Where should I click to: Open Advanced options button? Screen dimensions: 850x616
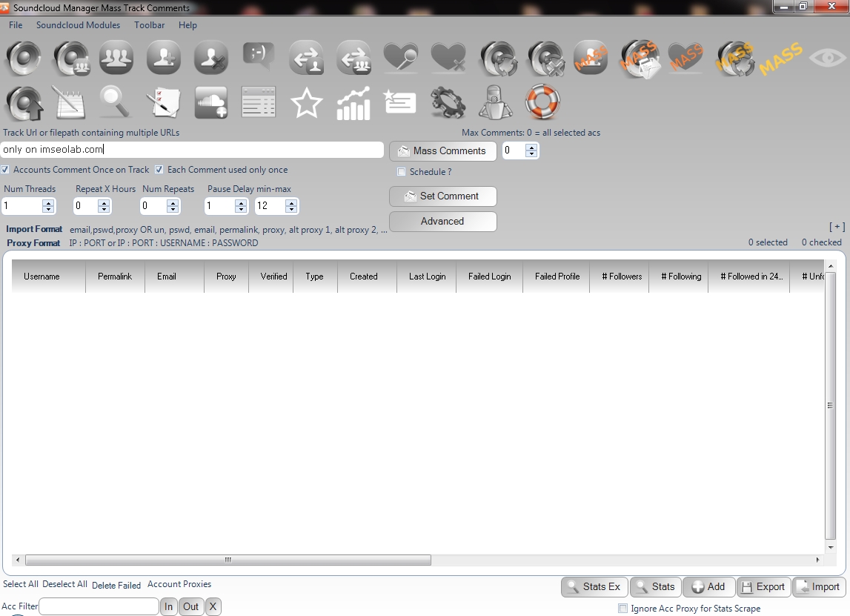click(x=443, y=221)
